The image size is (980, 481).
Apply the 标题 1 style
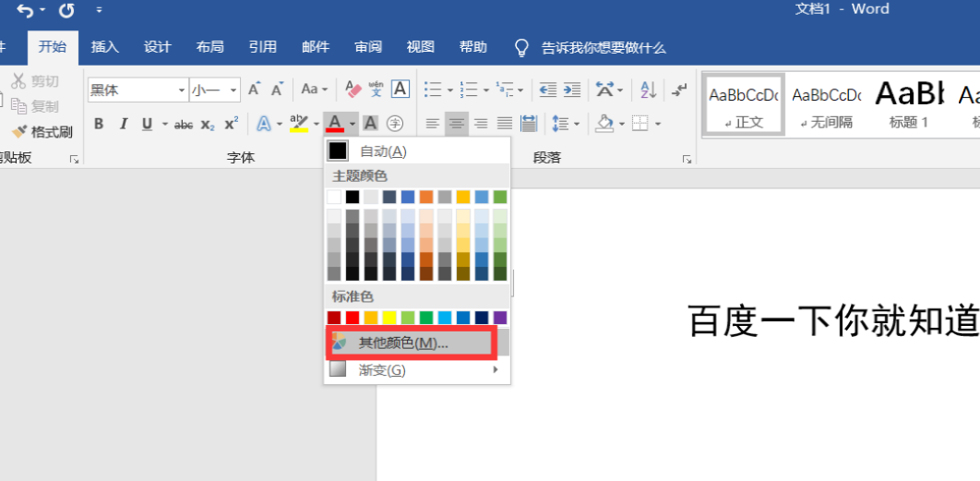click(x=909, y=103)
